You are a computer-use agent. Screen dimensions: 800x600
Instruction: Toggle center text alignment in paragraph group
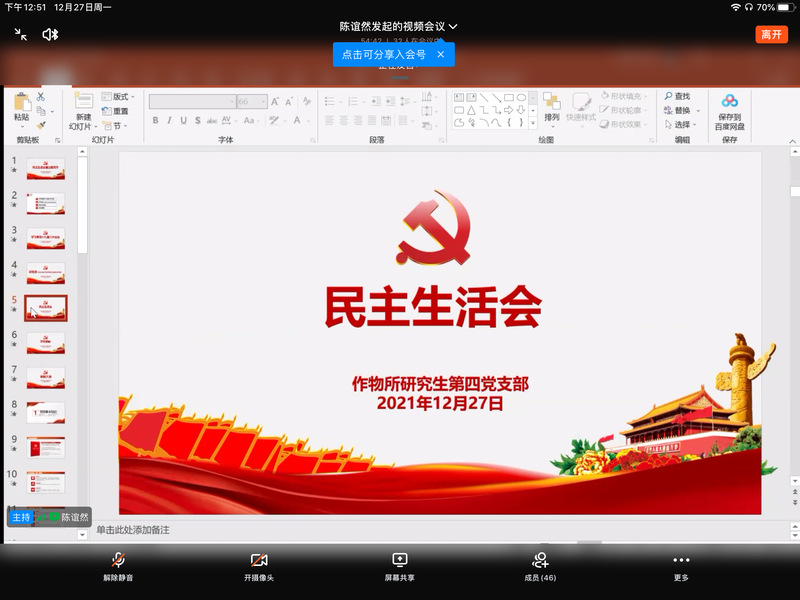(x=344, y=120)
